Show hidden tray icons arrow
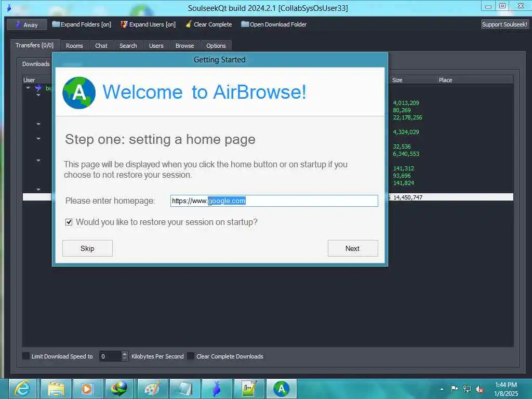The image size is (532, 399). 442,389
